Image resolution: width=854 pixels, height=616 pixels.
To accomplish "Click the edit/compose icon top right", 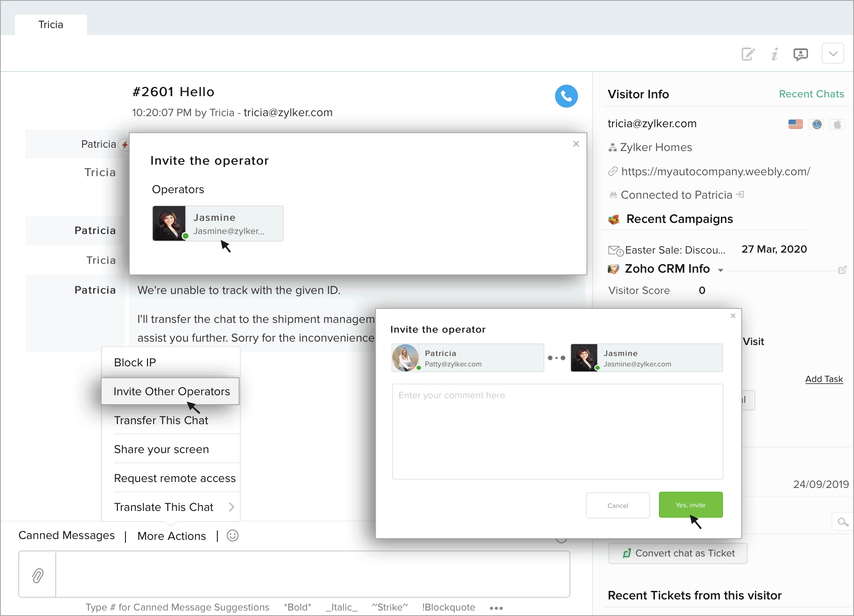I will coord(748,54).
